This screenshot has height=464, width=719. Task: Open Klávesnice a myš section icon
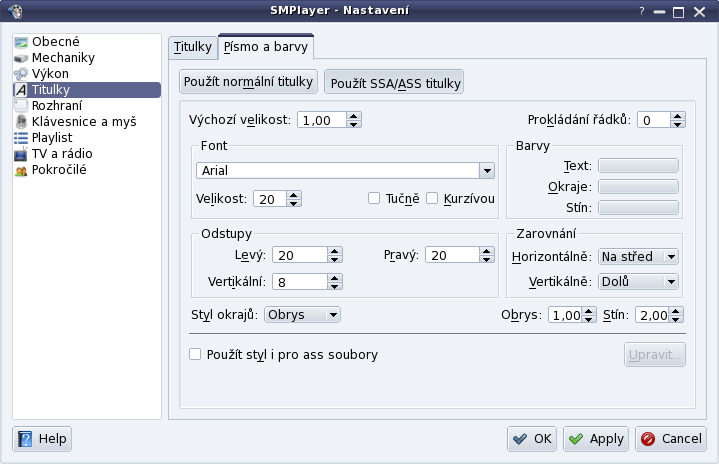[21, 122]
